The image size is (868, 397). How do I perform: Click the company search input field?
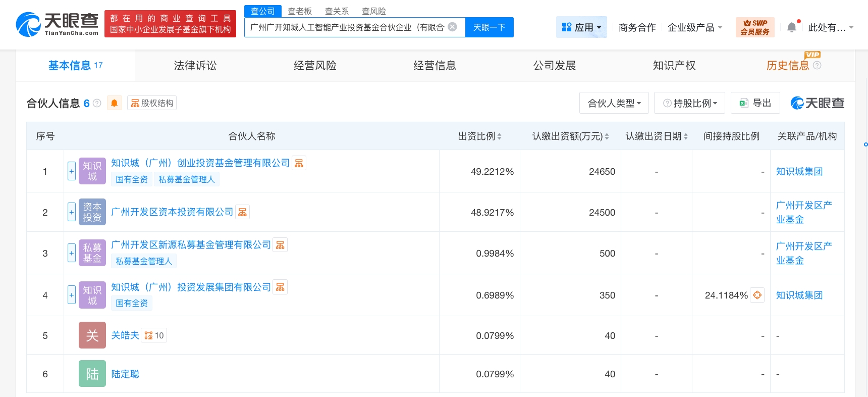click(347, 27)
